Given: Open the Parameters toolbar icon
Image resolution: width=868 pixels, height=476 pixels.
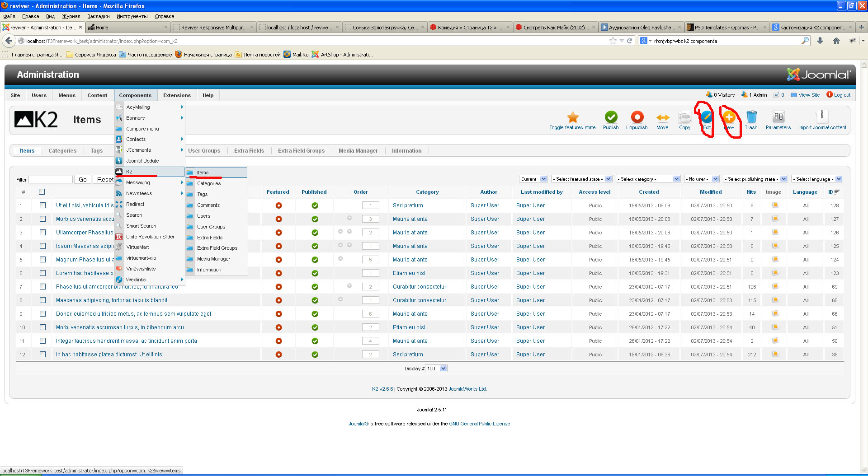Looking at the screenshot, I should [778, 117].
